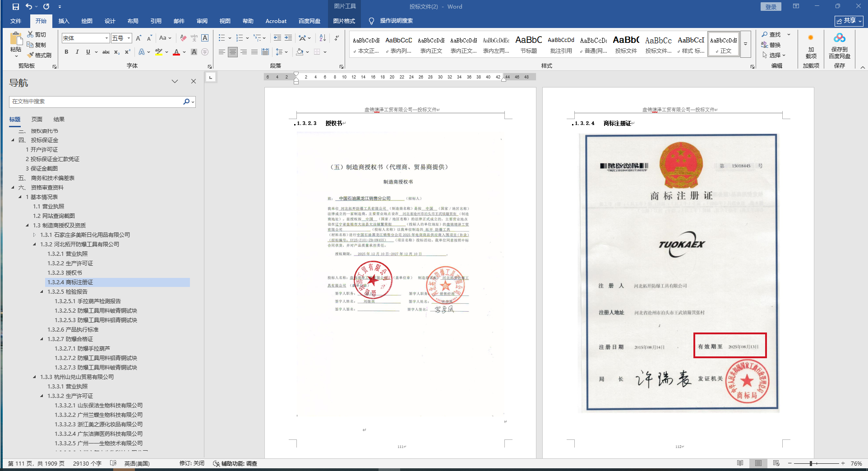Open the ribbon display options icon in title bar
The width and height of the screenshot is (868, 471).
796,6
